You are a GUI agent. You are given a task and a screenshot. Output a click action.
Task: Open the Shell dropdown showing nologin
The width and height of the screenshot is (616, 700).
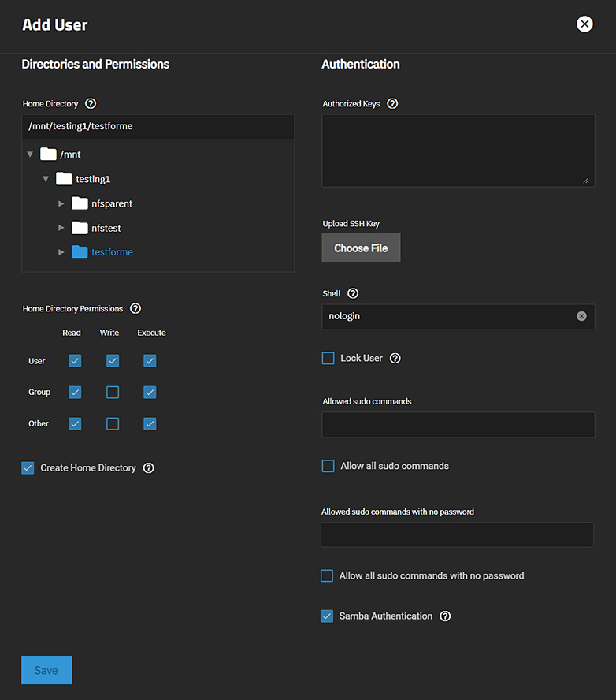tap(449, 316)
